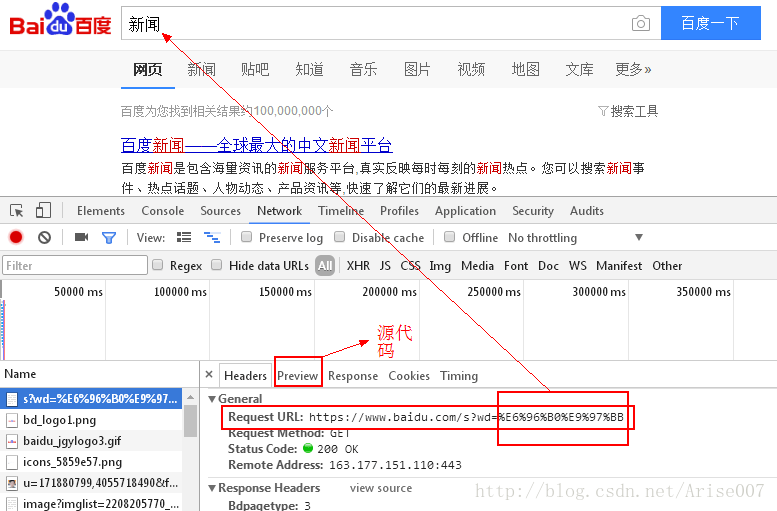Filter requests by Other
Image resolution: width=777 pixels, height=511 pixels.
667,266
